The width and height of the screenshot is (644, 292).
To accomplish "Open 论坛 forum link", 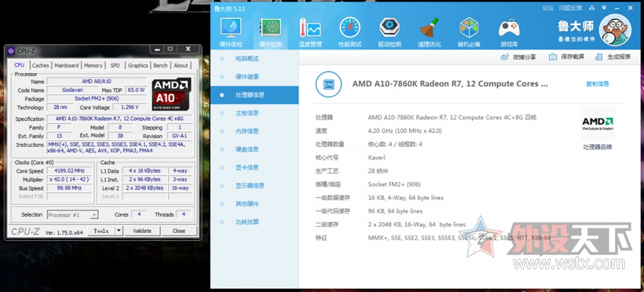I will tap(548, 8).
